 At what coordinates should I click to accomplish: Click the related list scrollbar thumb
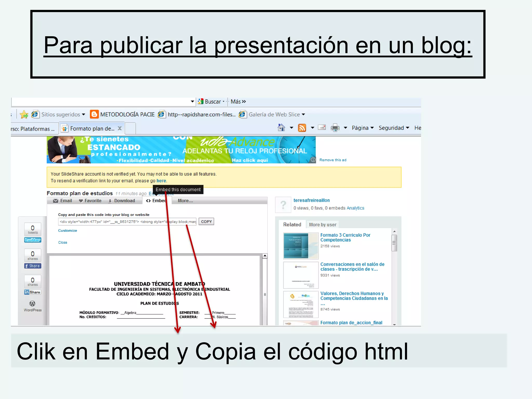pyautogui.click(x=394, y=243)
